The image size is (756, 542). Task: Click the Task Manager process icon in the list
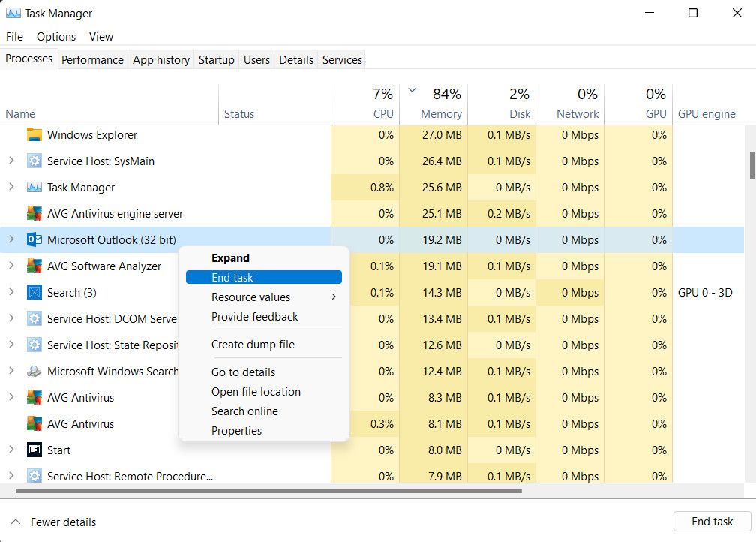[33, 187]
